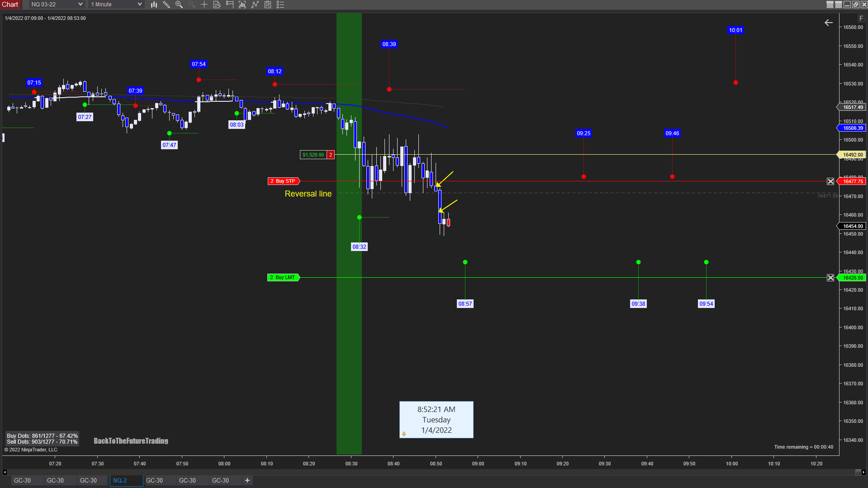Click the Buy Dots statistics text

click(x=42, y=436)
